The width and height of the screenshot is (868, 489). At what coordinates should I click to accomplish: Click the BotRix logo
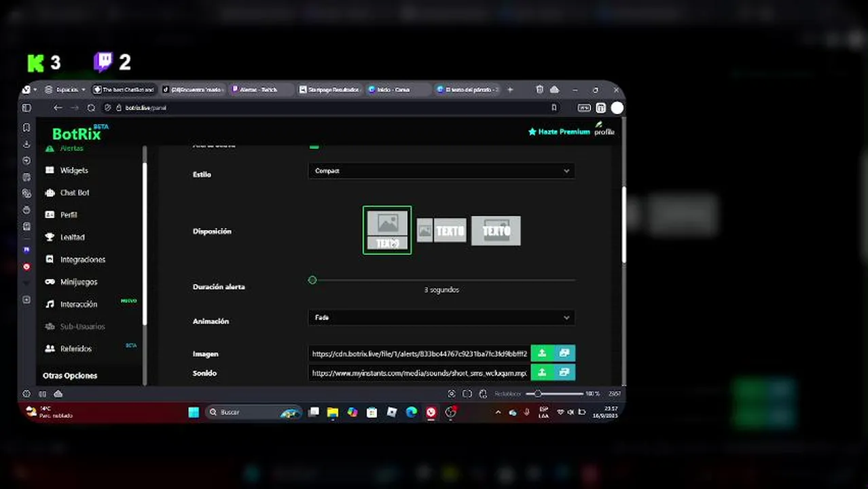pos(77,134)
